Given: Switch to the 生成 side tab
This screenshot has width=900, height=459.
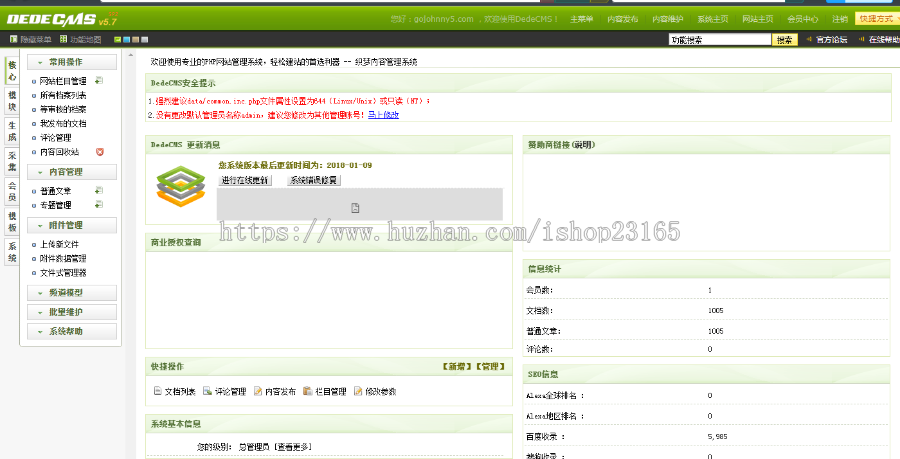Looking at the screenshot, I should click(12, 131).
